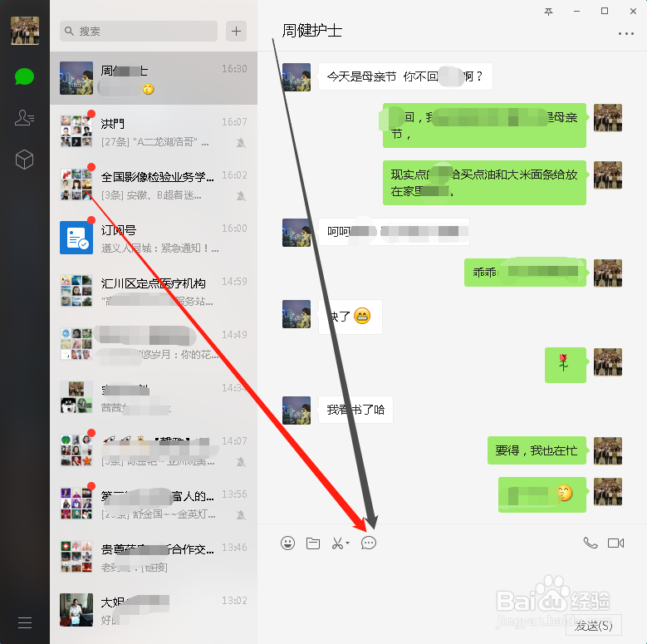Image resolution: width=647 pixels, height=644 pixels.
Task: Open the conversation timestamped 13:46
Action: (x=154, y=558)
